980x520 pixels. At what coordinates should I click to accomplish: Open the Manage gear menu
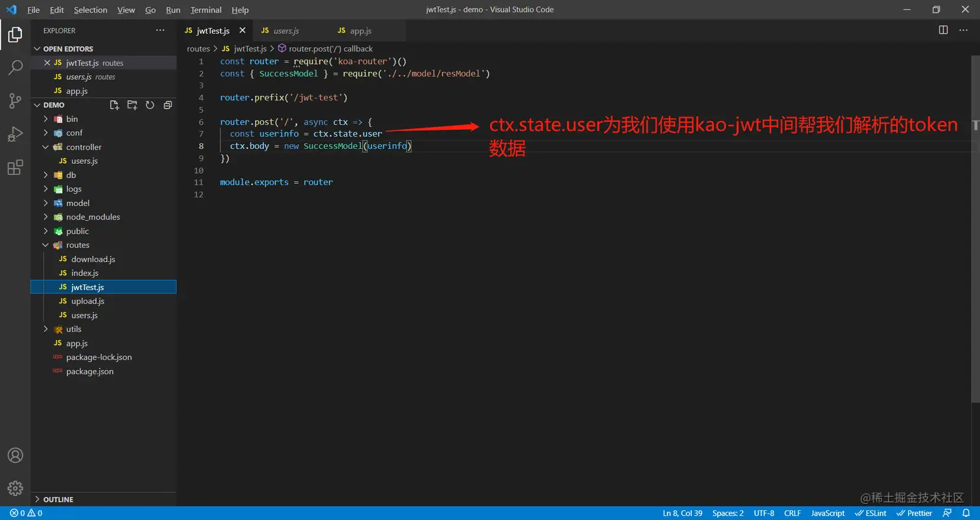[15, 488]
